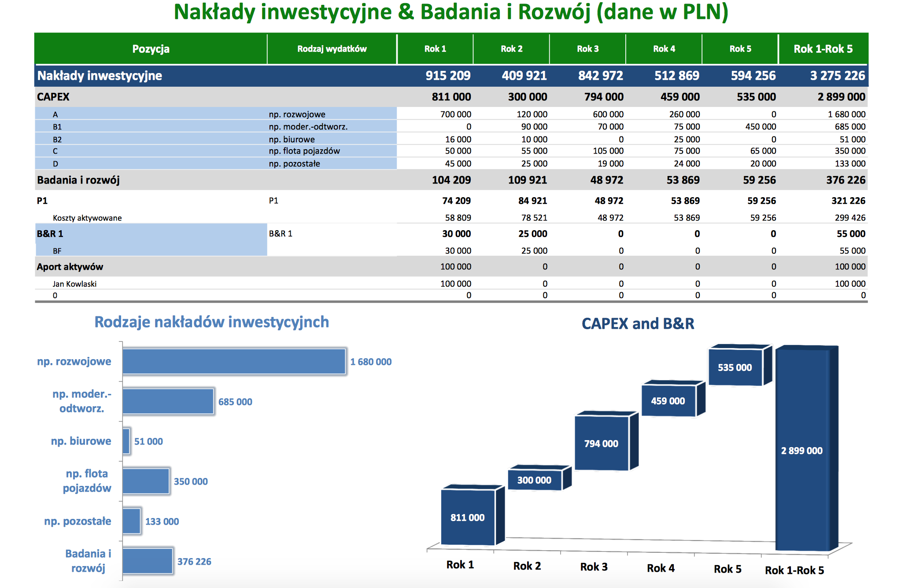
Task: Select Badania i rozwój total 376 226
Action: 846,180
